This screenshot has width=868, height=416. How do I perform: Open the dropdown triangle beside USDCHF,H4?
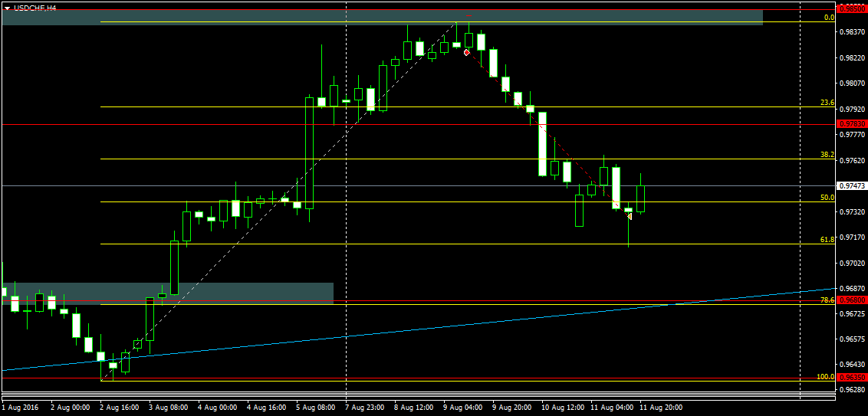pyautogui.click(x=8, y=8)
